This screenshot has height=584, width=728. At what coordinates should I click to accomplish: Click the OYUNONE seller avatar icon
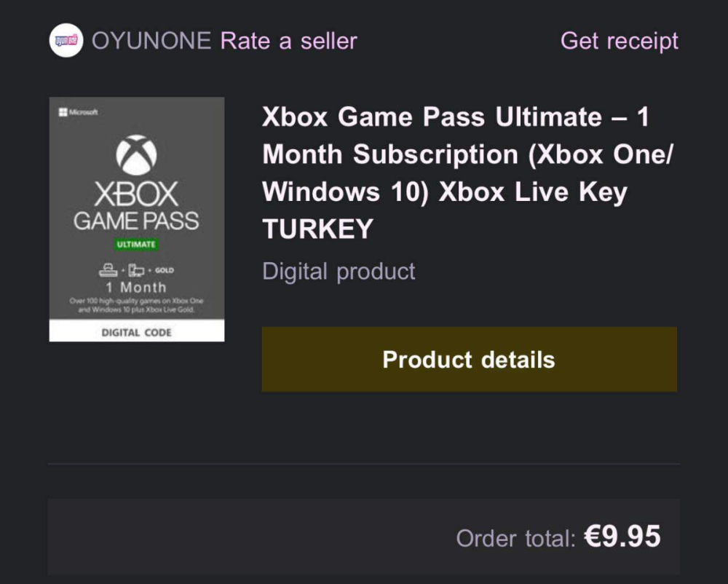click(x=66, y=41)
